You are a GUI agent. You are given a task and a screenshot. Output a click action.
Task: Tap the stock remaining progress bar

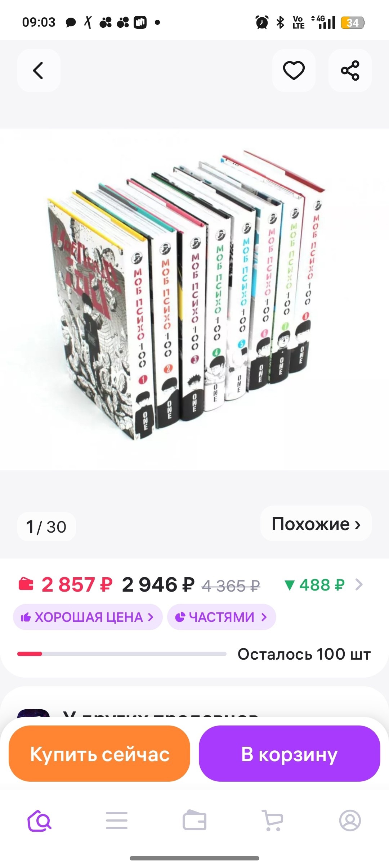click(x=122, y=654)
